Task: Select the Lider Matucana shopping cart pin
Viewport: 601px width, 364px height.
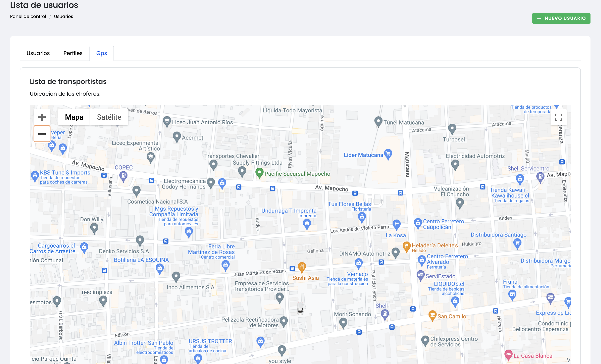Action: click(x=388, y=155)
